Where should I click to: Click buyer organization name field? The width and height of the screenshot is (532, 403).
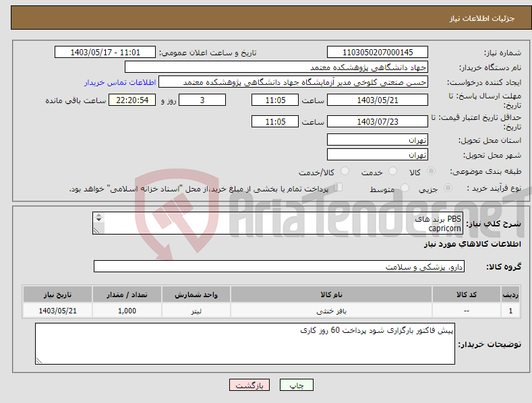276,67
